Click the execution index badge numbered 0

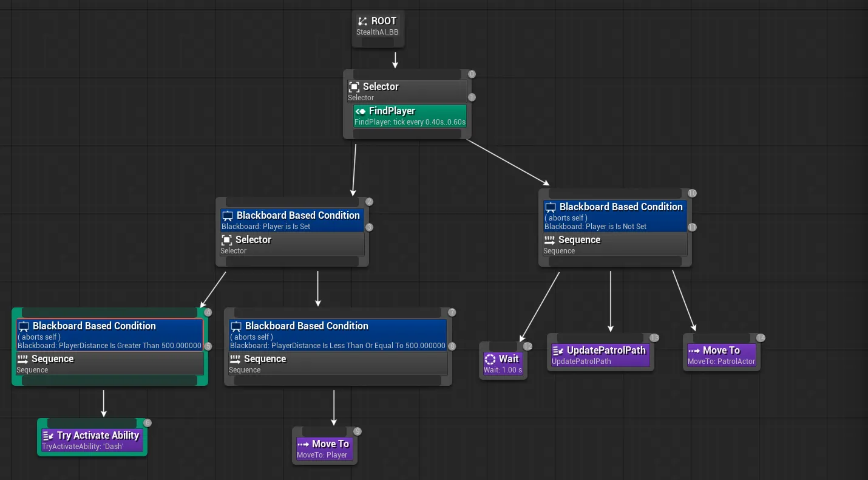472,74
